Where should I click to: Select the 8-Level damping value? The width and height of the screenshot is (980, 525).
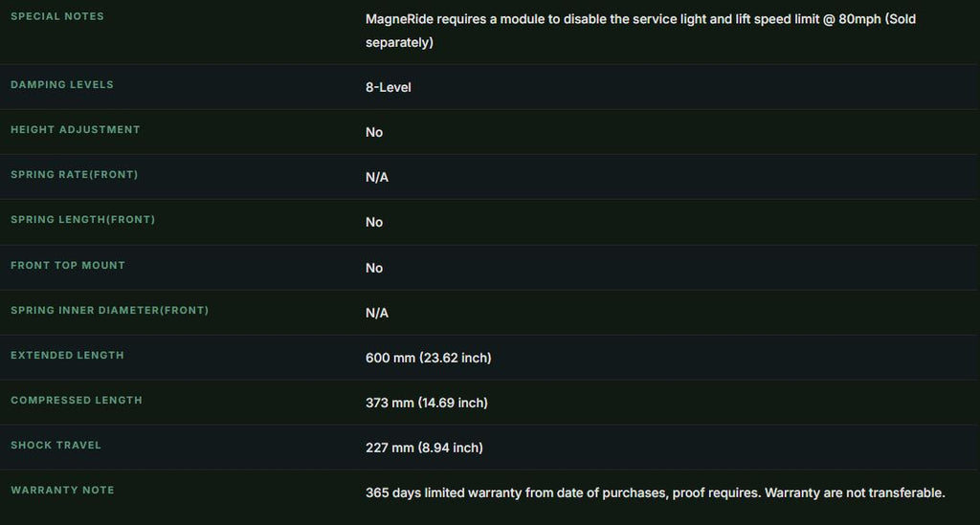point(389,87)
